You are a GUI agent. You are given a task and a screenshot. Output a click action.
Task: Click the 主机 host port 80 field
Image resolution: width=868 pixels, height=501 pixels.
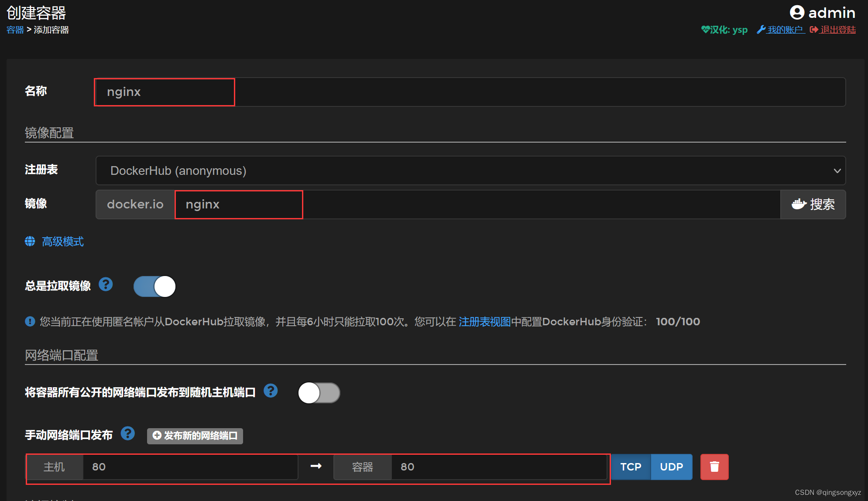pos(190,467)
